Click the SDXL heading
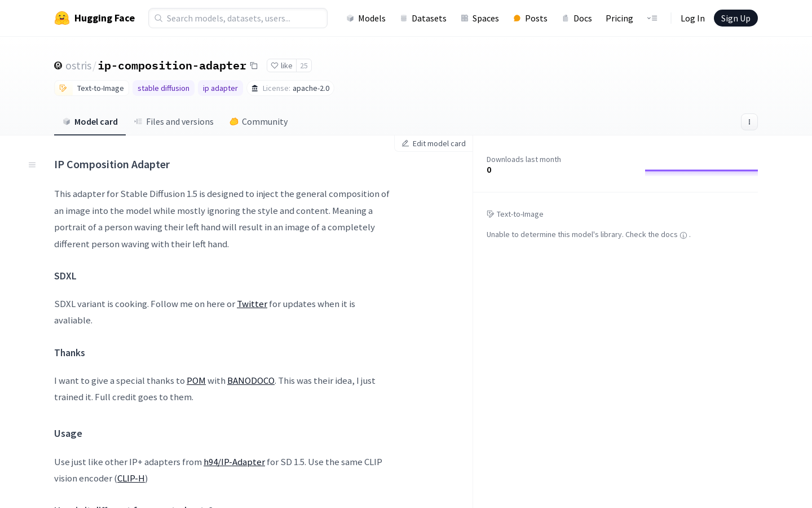Viewport: 812px width, 508px height. tap(65, 276)
